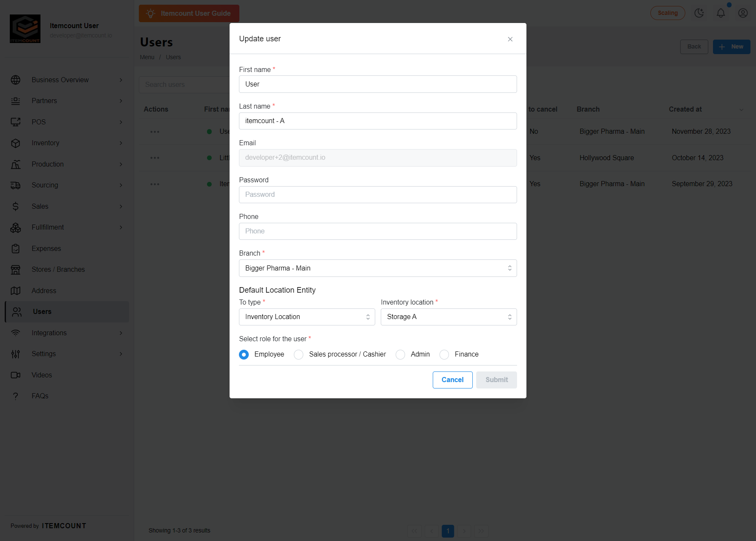Open the Production menu item
756x541 pixels.
coord(67,164)
